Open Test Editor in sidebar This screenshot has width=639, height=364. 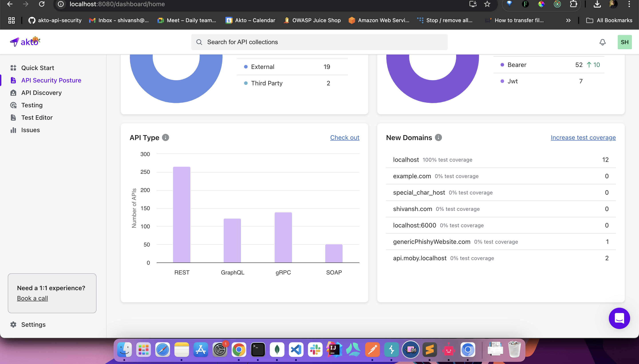(x=37, y=117)
